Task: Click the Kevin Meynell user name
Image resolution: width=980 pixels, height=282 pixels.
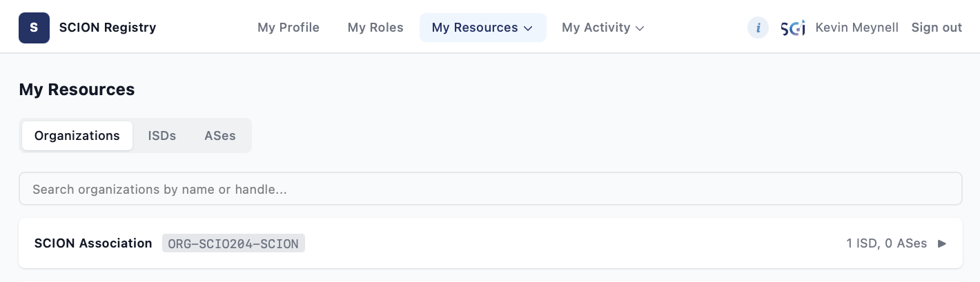Action: [857, 28]
